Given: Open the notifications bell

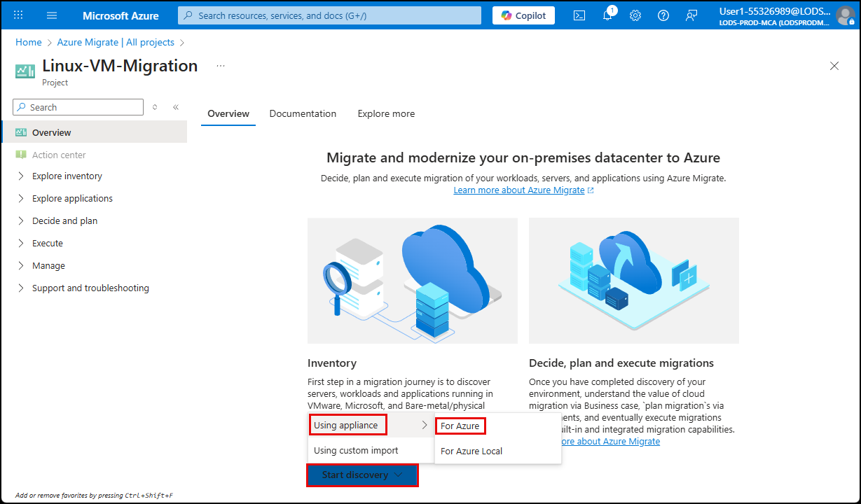Looking at the screenshot, I should coord(607,15).
